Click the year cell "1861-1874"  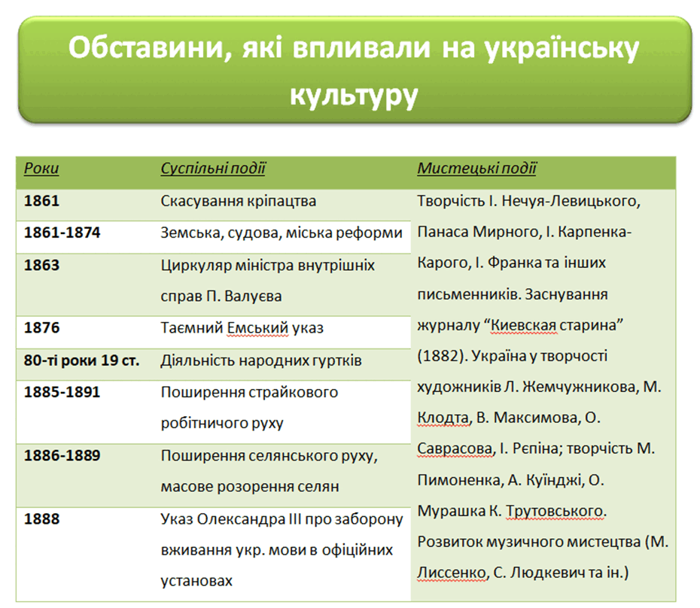click(x=62, y=233)
